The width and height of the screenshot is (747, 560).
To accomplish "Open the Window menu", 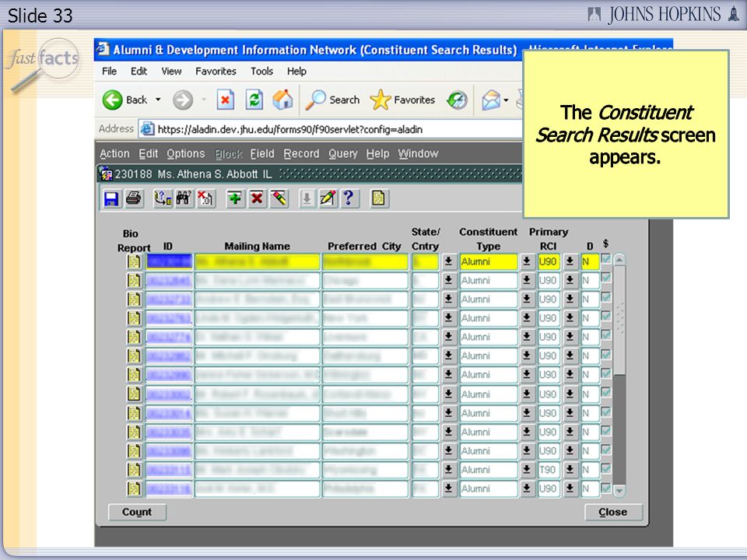I will click(419, 154).
